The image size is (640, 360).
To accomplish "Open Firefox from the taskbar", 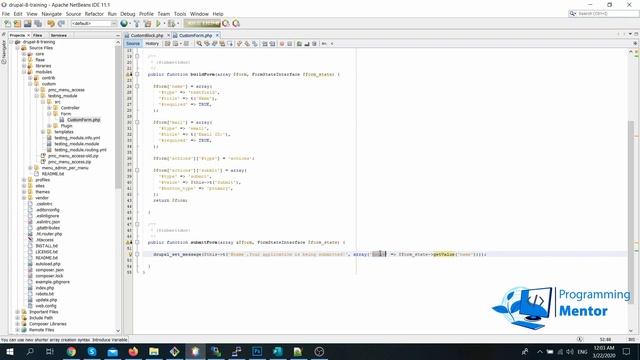I will [x=133, y=351].
